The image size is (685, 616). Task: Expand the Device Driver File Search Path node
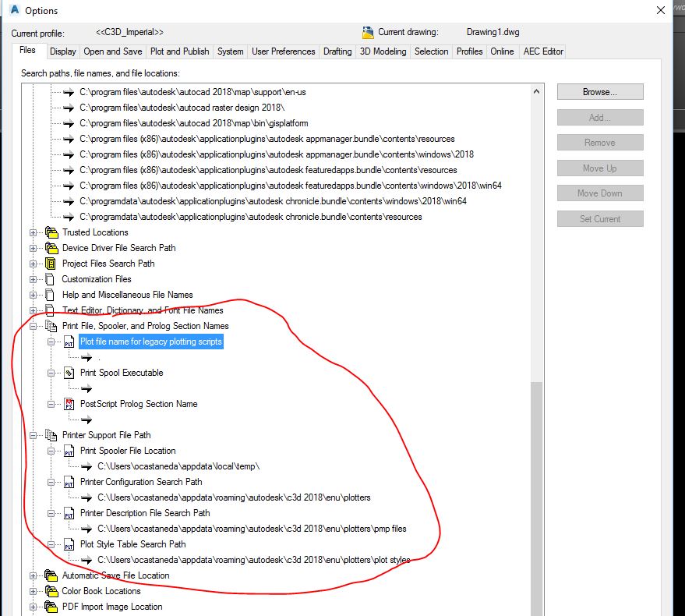pos(34,248)
